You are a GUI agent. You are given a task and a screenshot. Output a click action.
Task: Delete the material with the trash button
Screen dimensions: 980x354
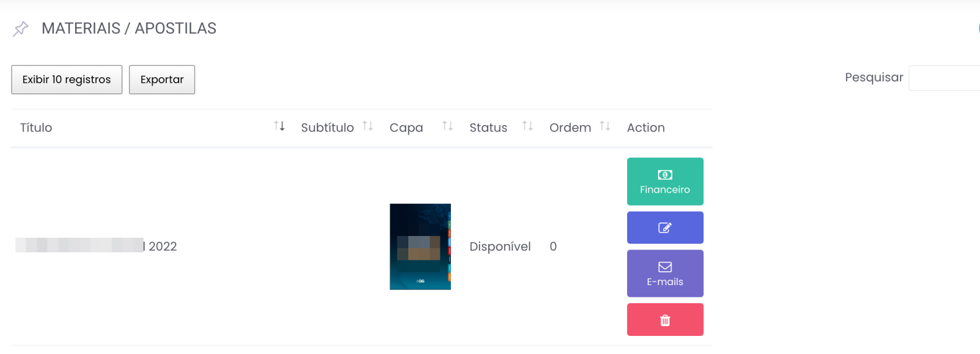pyautogui.click(x=665, y=320)
